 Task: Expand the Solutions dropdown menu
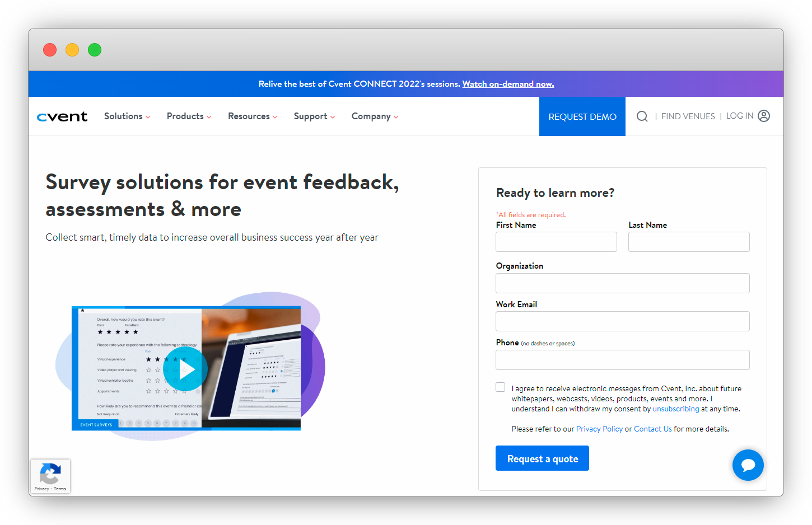point(127,116)
